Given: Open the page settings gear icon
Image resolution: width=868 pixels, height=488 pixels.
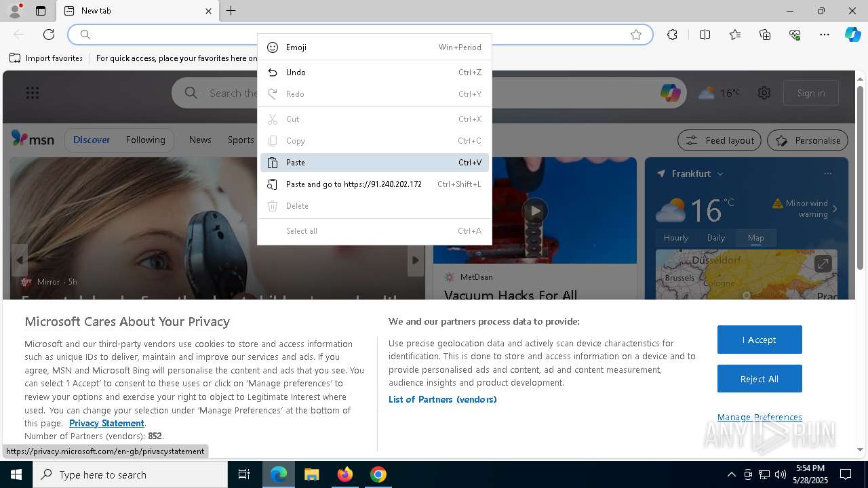Looking at the screenshot, I should pos(764,93).
